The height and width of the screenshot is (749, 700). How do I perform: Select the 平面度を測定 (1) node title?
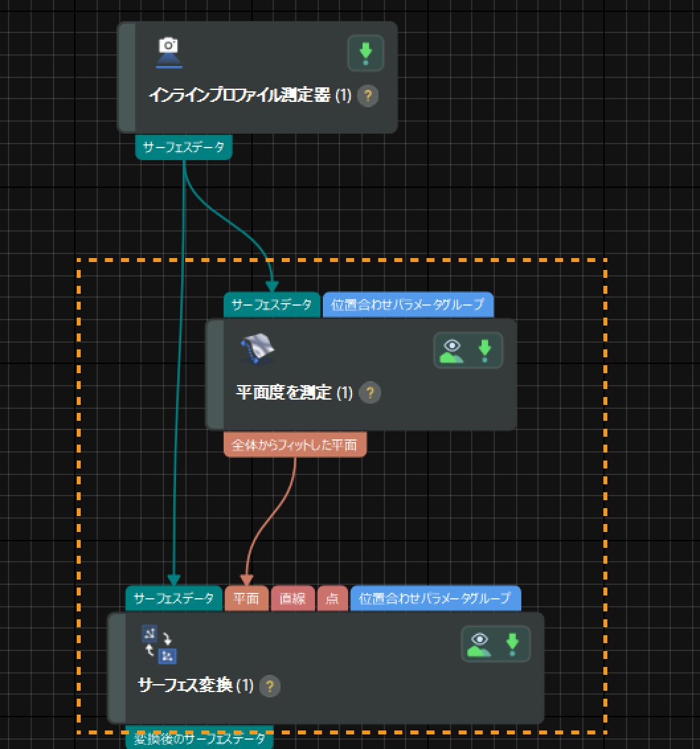(294, 392)
